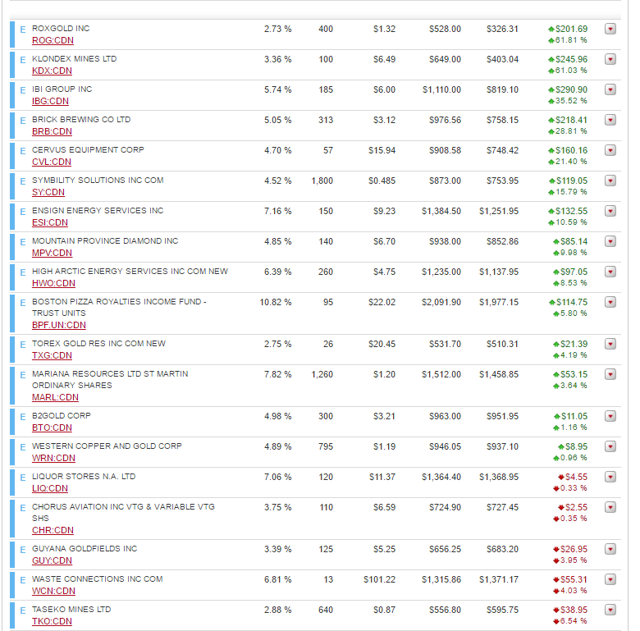640x631 pixels.
Task: Click the E icon beside High Arctic Energy
Action: [x=23, y=272]
